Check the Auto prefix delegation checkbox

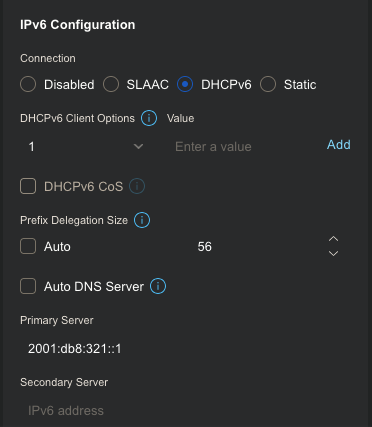click(28, 247)
